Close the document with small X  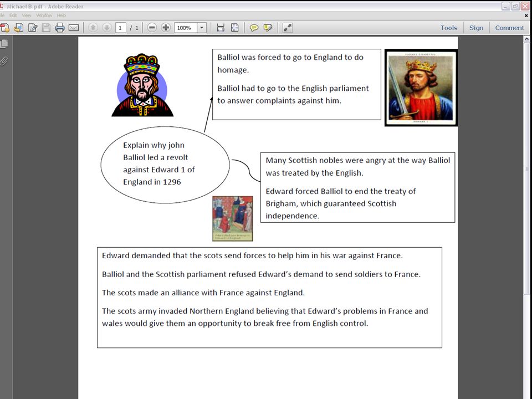tap(526, 16)
